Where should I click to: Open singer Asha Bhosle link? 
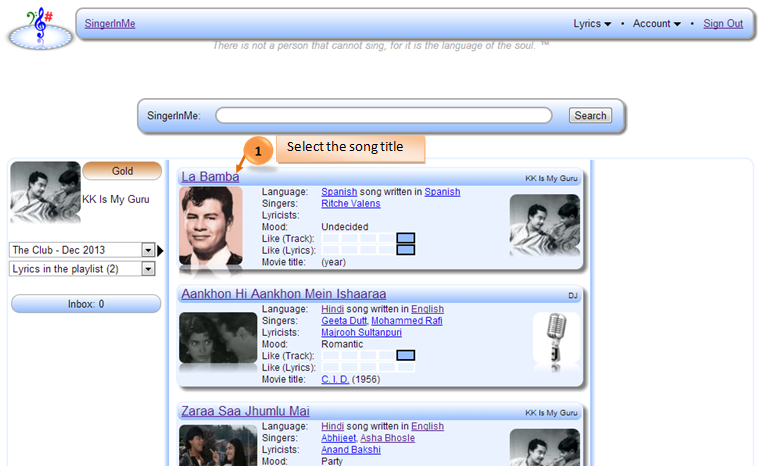387,438
